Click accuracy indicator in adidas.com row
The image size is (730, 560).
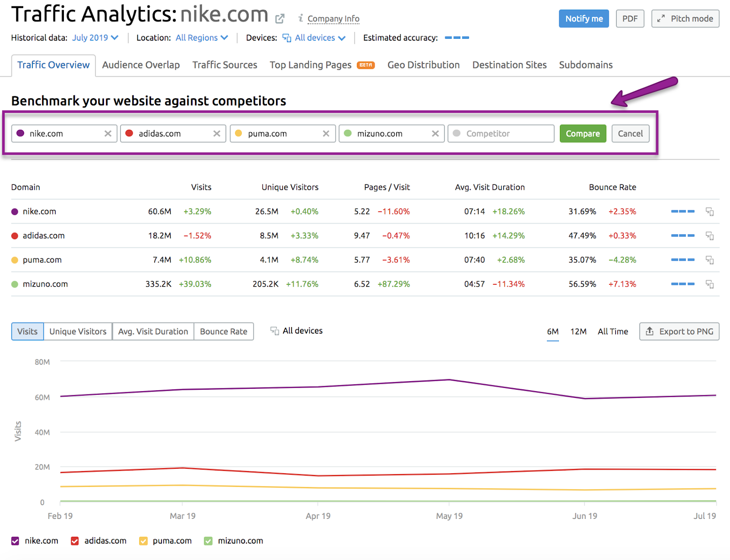pyautogui.click(x=683, y=236)
